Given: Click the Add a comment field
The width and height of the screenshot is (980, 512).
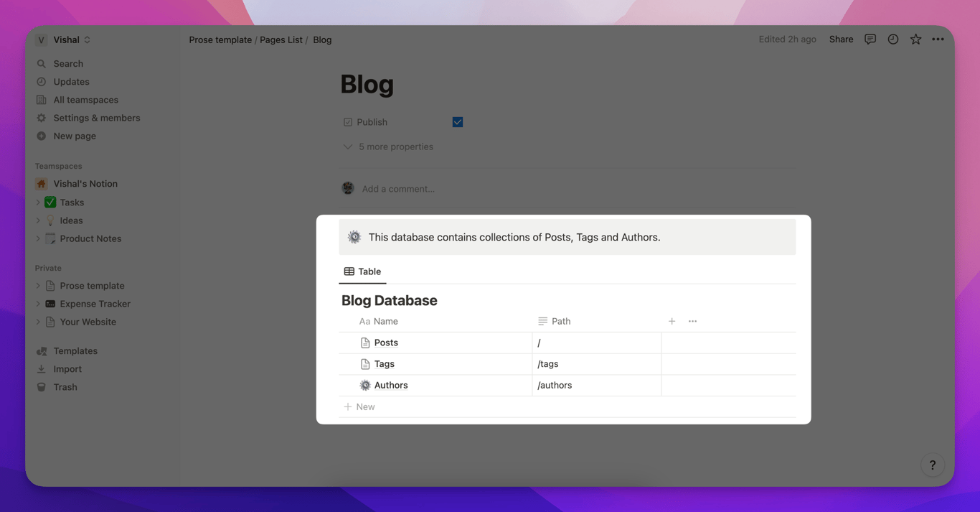Looking at the screenshot, I should coord(397,188).
